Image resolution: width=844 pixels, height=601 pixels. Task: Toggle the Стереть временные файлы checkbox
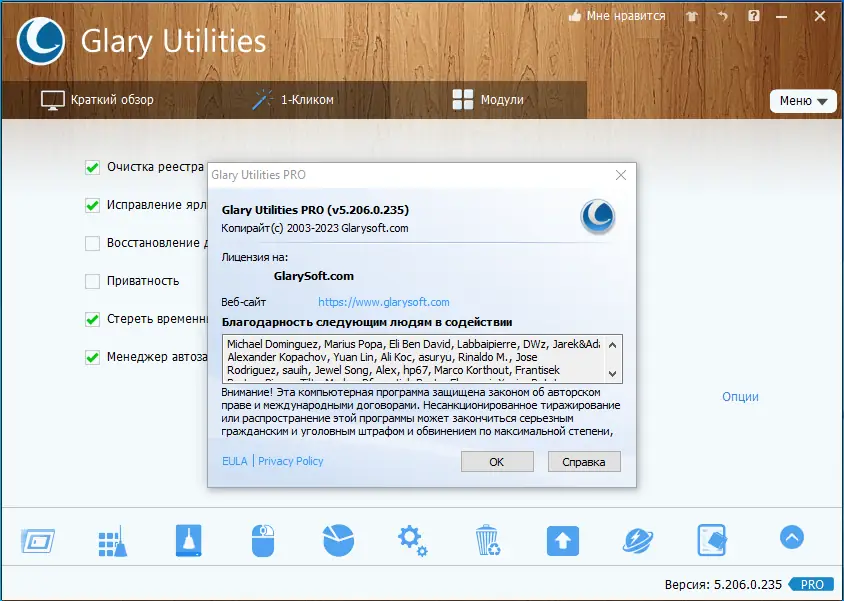(x=93, y=319)
